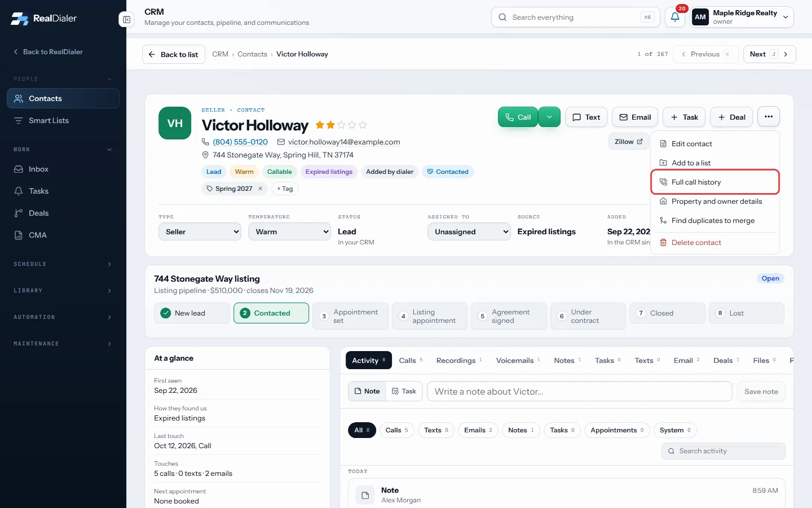Viewport: 812px width, 508px height.
Task: Choose Delete contact from the menu
Action: [715, 242]
